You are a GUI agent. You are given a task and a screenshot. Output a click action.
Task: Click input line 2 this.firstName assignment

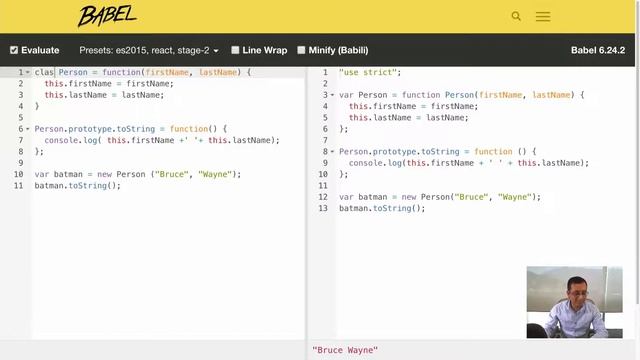[109, 84]
